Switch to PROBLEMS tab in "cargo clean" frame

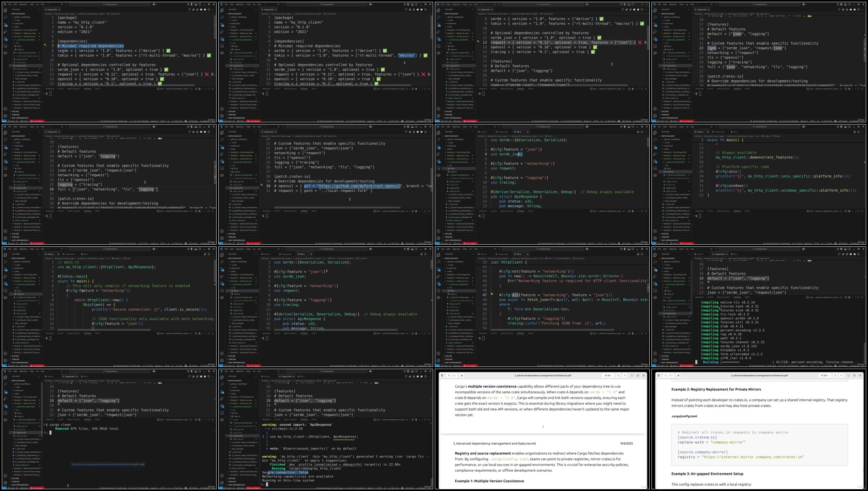tap(50, 419)
